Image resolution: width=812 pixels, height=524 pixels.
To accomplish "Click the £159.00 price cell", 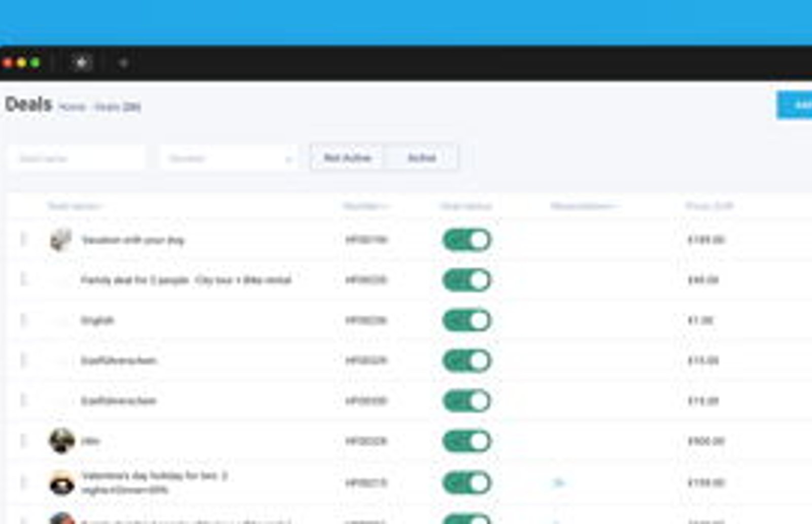I will (x=706, y=482).
